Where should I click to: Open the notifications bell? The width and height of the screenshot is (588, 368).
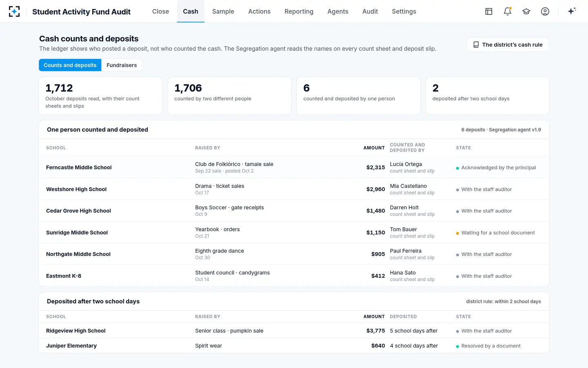(x=508, y=11)
